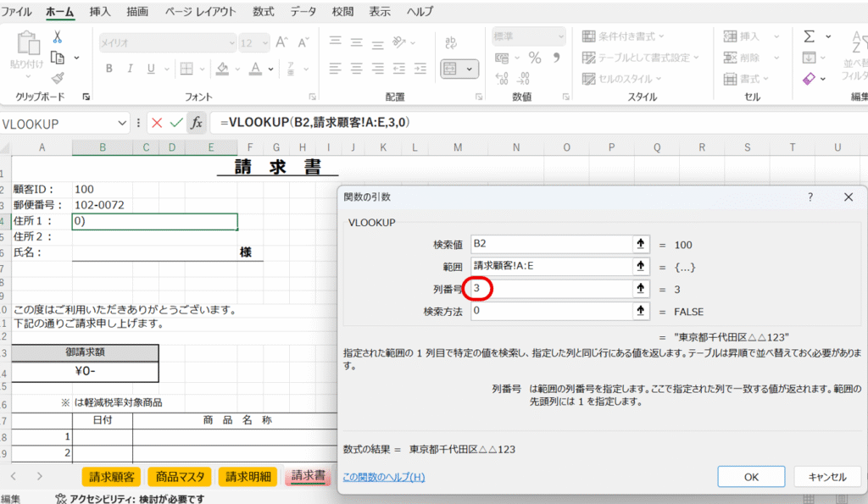Open the 挿入 ribbon tab
This screenshot has height=504, width=868.
[x=100, y=13]
